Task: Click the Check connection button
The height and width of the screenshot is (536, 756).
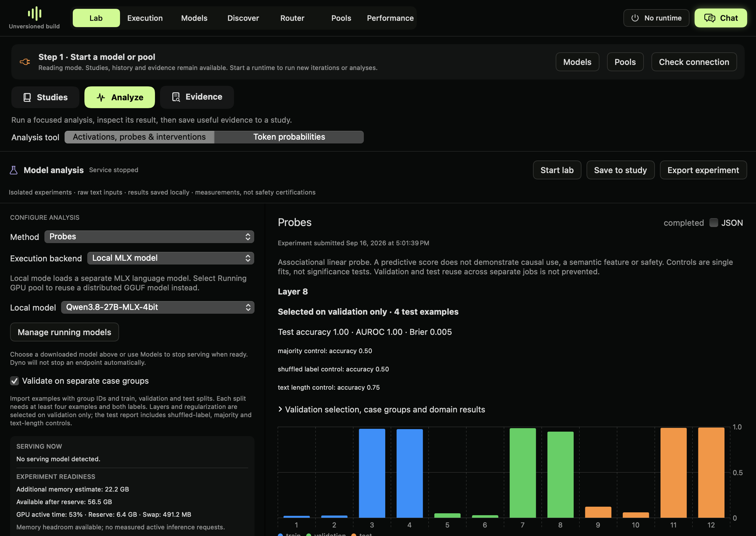Action: 694,62
